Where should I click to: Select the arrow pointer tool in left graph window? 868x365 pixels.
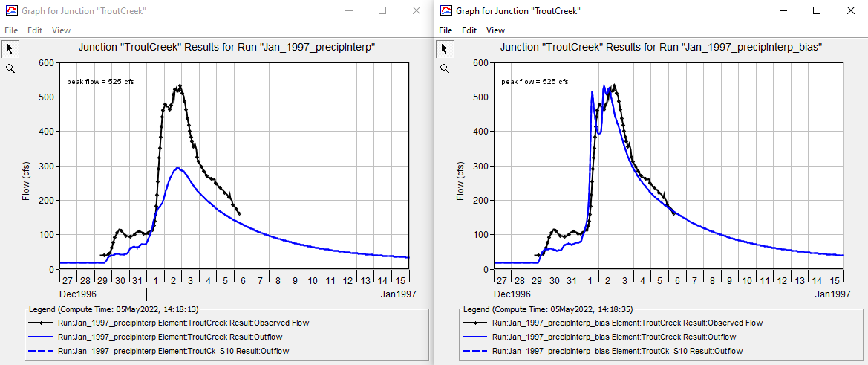point(10,50)
